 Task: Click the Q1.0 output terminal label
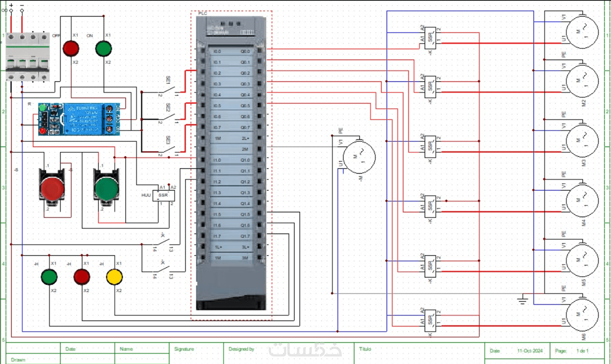click(x=245, y=160)
